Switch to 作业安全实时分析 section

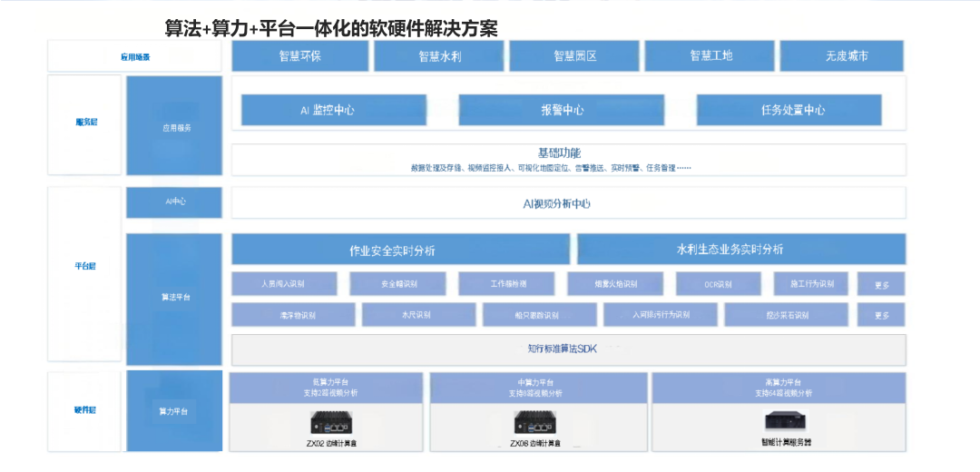coord(401,250)
